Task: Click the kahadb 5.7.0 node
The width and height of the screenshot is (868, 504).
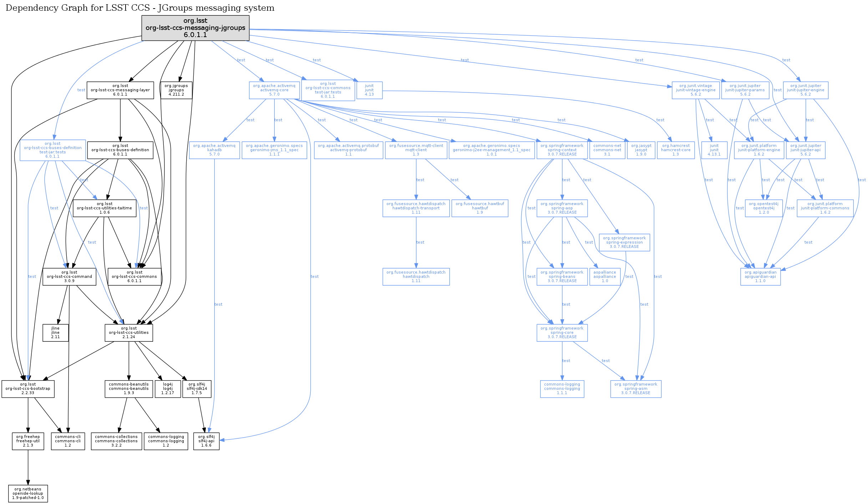Action: [x=214, y=150]
